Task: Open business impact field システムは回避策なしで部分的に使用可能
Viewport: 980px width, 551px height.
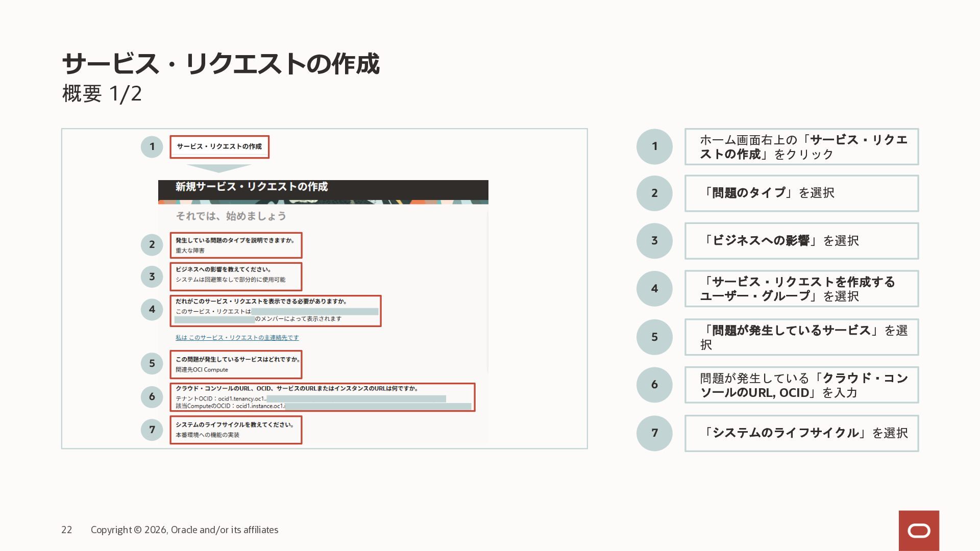Action: (x=236, y=277)
